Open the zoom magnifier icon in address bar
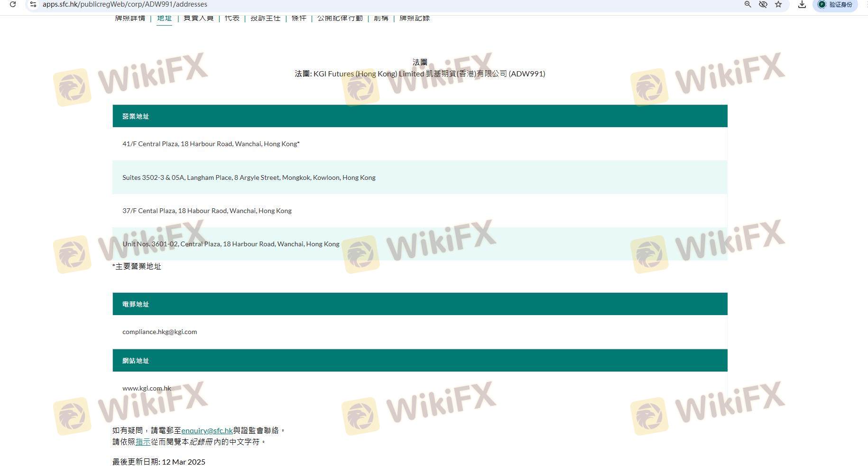The height and width of the screenshot is (466, 868). coord(748,4)
